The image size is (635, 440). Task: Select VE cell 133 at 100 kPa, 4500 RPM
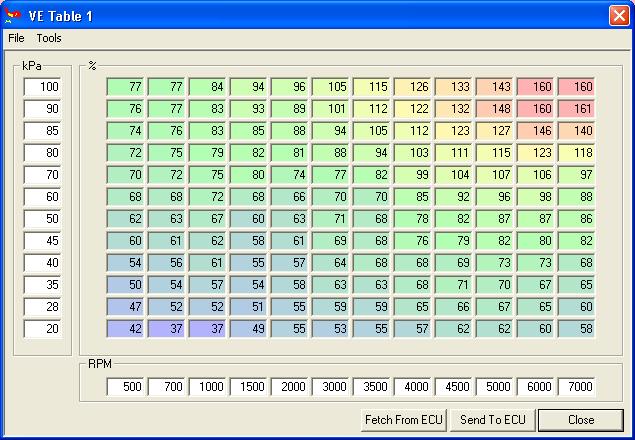point(454,87)
